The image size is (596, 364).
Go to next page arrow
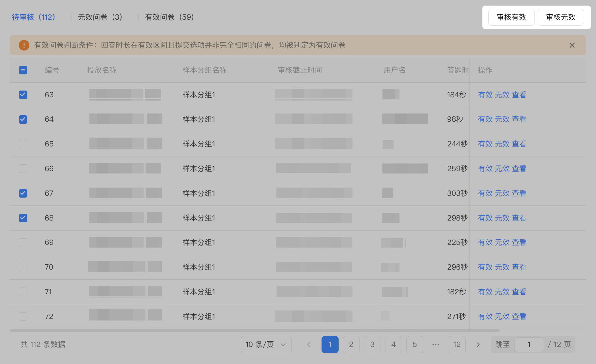478,345
